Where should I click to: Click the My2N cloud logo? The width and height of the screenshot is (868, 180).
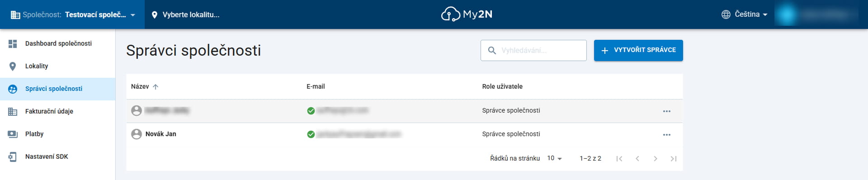(x=467, y=14)
